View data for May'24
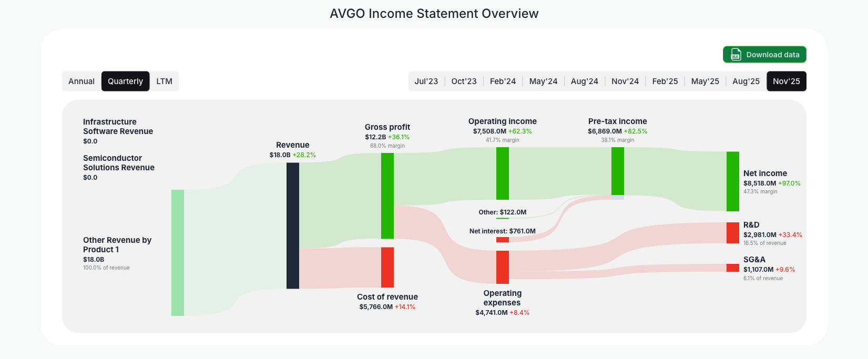The width and height of the screenshot is (868, 359). 543,81
